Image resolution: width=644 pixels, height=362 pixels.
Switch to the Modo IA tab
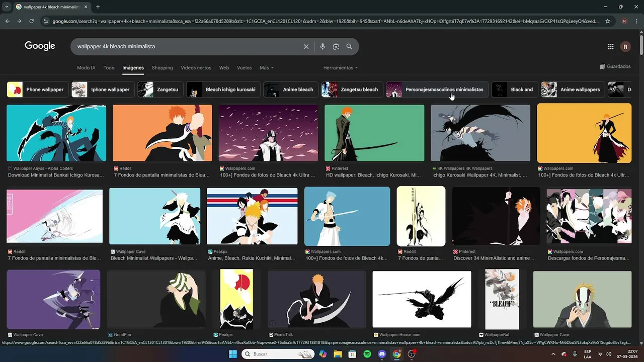pos(86,68)
